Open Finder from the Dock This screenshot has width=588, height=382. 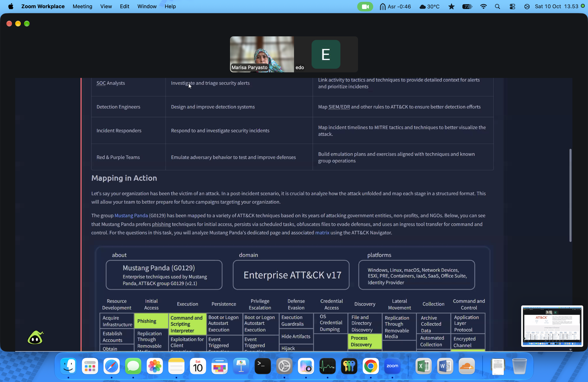coord(68,366)
